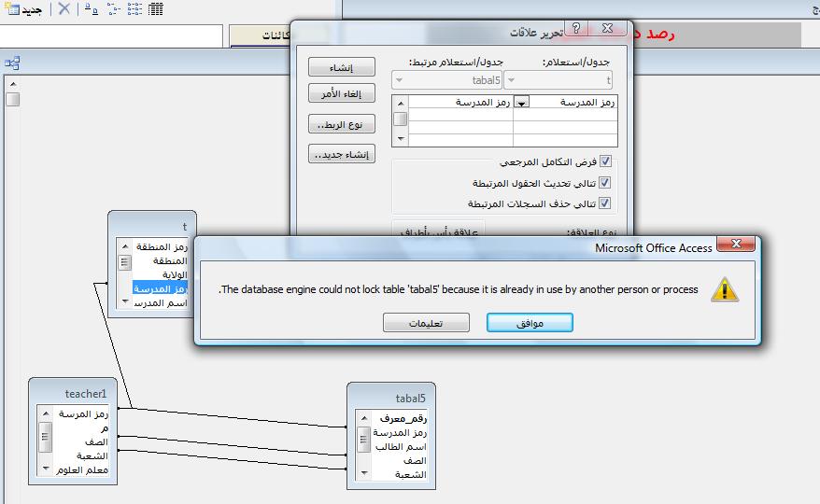Toggle enforce referential integrity (فرض التكامل المرجعي)
Viewport: 820px width, 504px height.
605,161
